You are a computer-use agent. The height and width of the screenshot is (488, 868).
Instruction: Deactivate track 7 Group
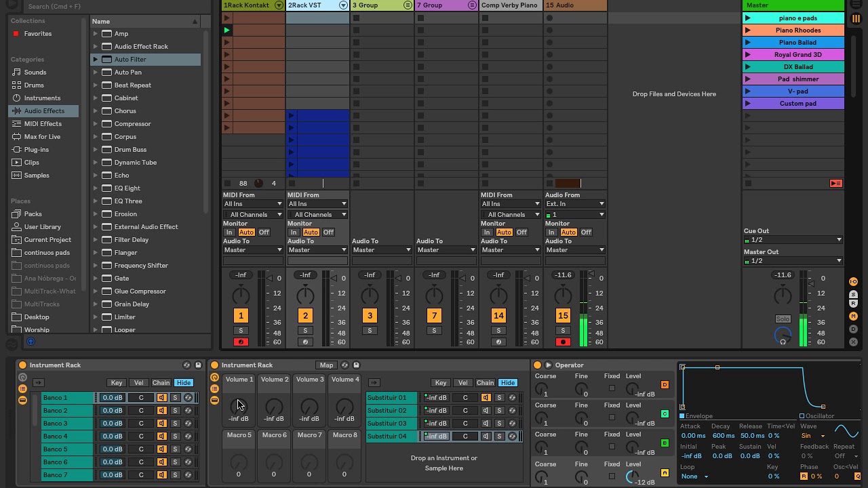pyautogui.click(x=434, y=316)
